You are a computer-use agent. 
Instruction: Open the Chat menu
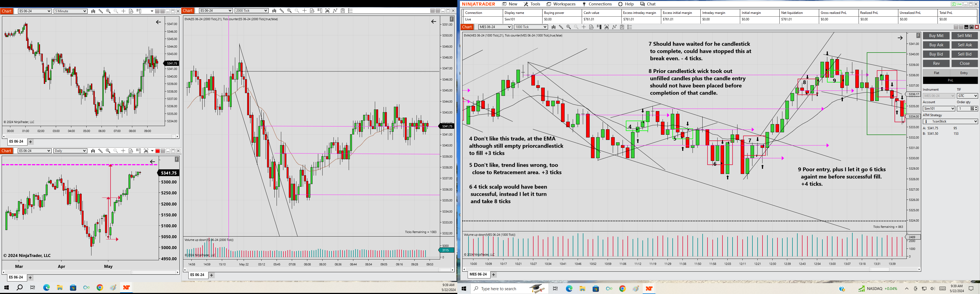[648, 4]
